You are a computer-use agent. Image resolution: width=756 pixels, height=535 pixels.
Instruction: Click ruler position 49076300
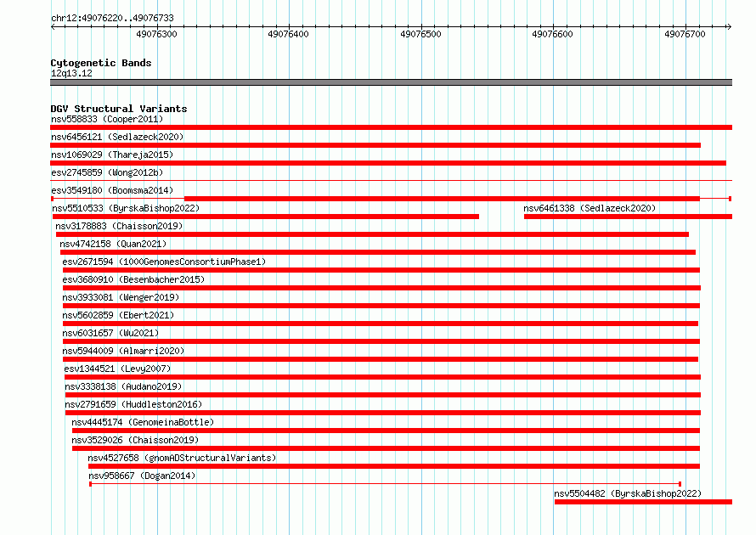(156, 34)
